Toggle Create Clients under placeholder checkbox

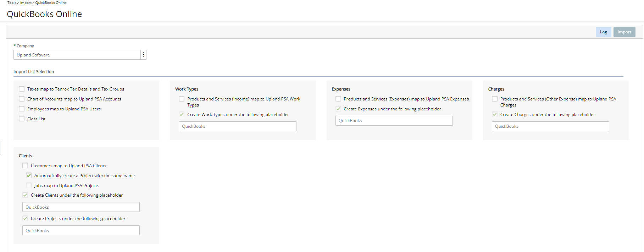point(25,195)
